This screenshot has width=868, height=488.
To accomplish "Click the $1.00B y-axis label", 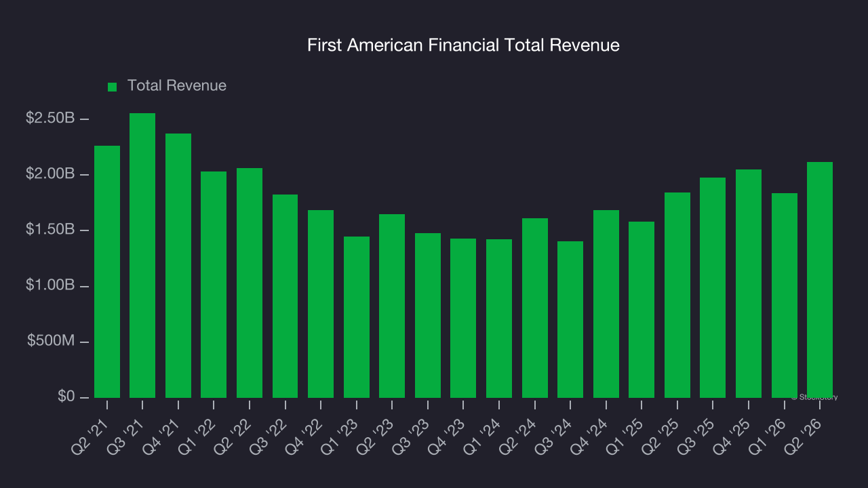I will [50, 285].
